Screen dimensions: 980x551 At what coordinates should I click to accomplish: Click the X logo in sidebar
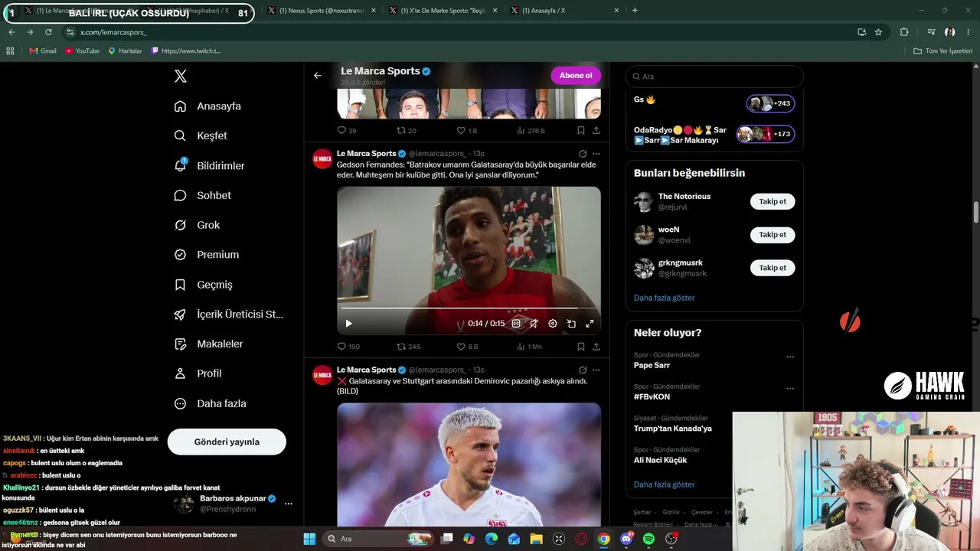(x=180, y=76)
